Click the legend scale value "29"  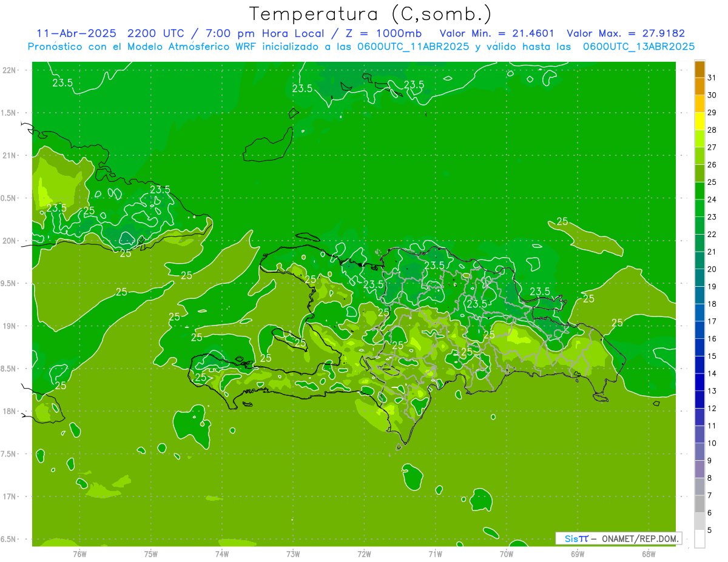(712, 112)
